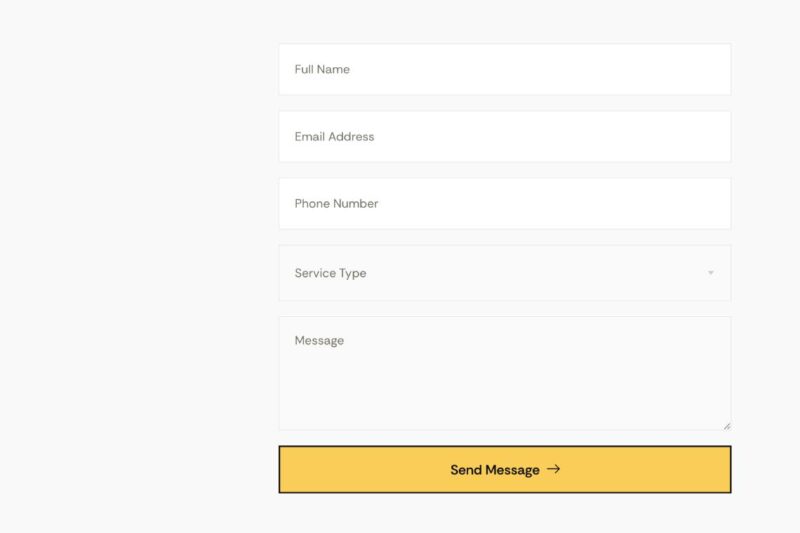The width and height of the screenshot is (800, 533).
Task: Click the right end of Full Name field
Action: click(x=710, y=69)
